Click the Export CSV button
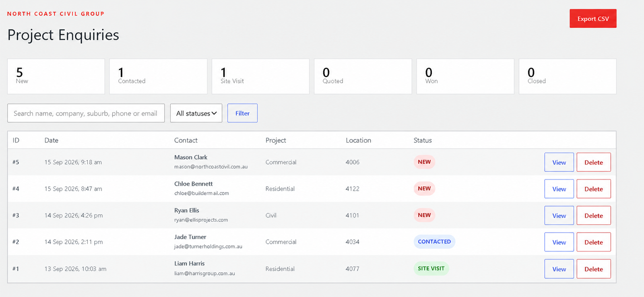This screenshot has height=297, width=644. 593,19
